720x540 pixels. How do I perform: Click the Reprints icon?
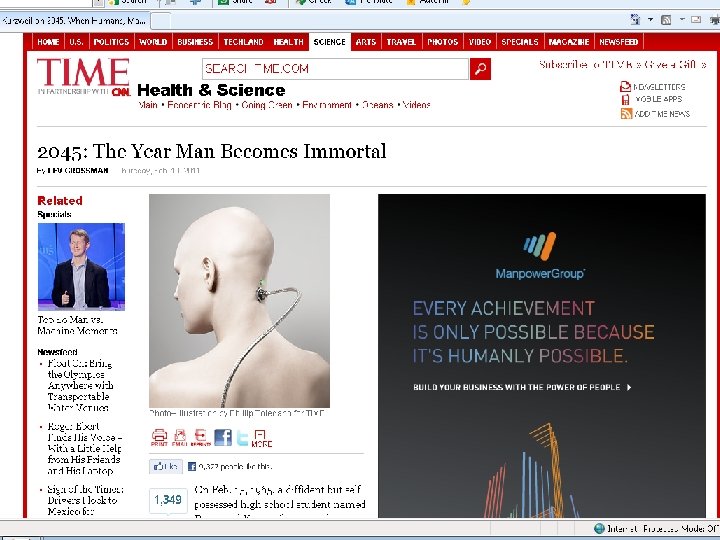201,437
